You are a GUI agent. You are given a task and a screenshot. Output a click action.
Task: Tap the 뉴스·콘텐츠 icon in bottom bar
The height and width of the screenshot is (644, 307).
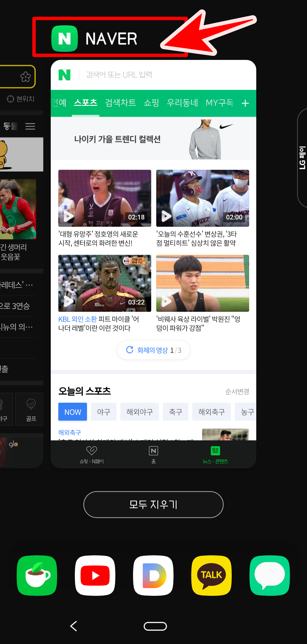[215, 451]
